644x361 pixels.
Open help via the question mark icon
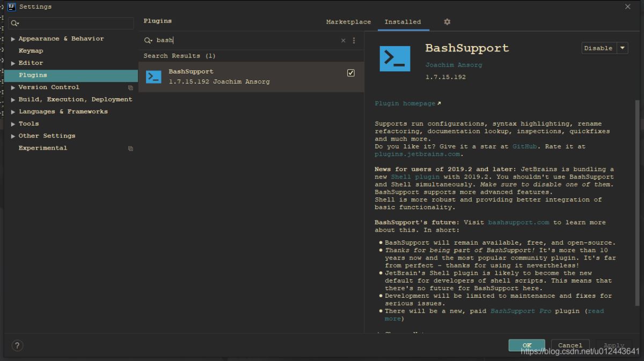point(17,345)
